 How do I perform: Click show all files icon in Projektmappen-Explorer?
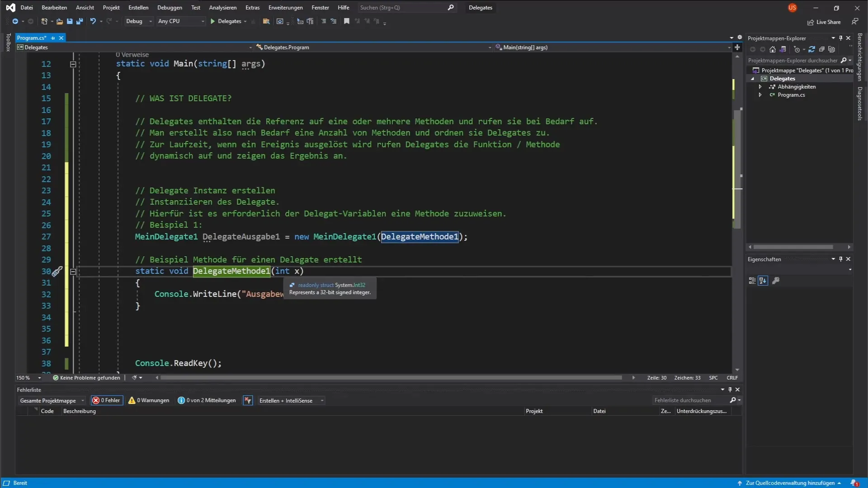coord(832,49)
